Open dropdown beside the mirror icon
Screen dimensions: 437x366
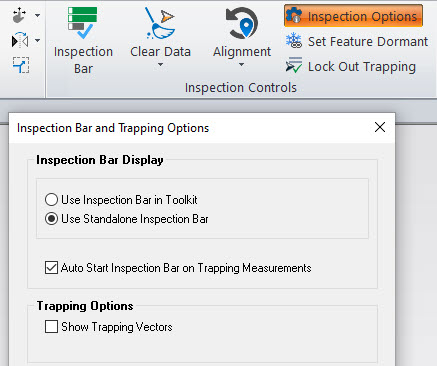tap(37, 41)
